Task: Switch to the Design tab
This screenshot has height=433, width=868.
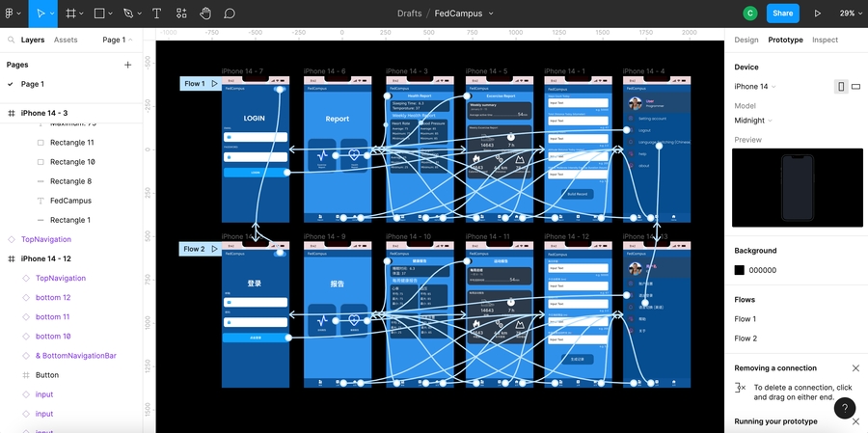Action: pos(746,40)
